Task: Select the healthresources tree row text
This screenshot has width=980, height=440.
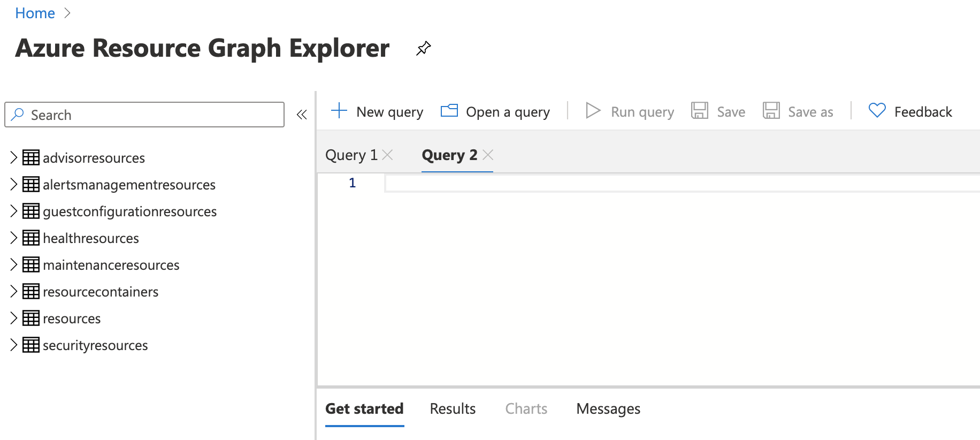Action: pyautogui.click(x=91, y=238)
